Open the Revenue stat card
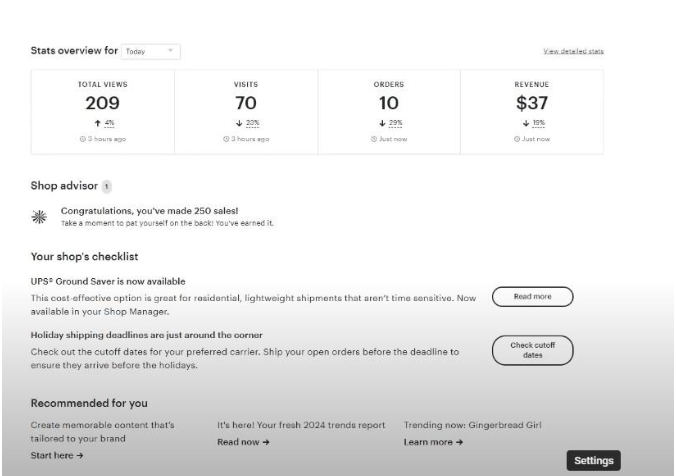Image resolution: width=676 pixels, height=476 pixels. (x=532, y=111)
